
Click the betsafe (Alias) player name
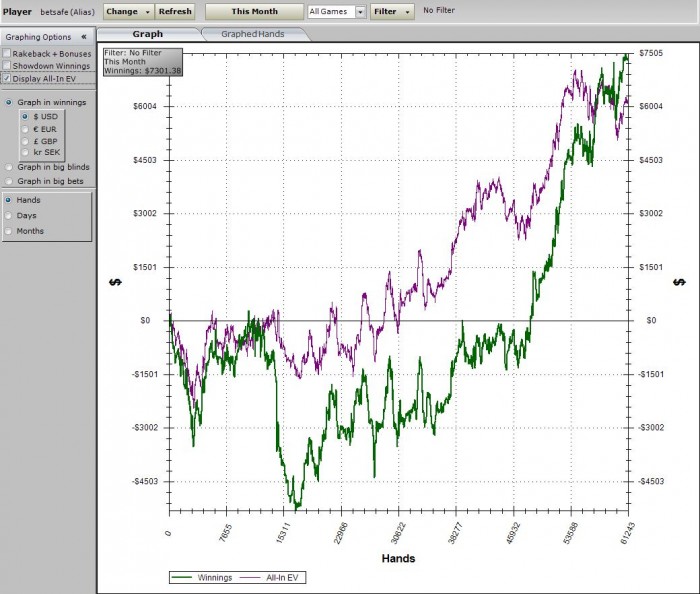click(67, 12)
